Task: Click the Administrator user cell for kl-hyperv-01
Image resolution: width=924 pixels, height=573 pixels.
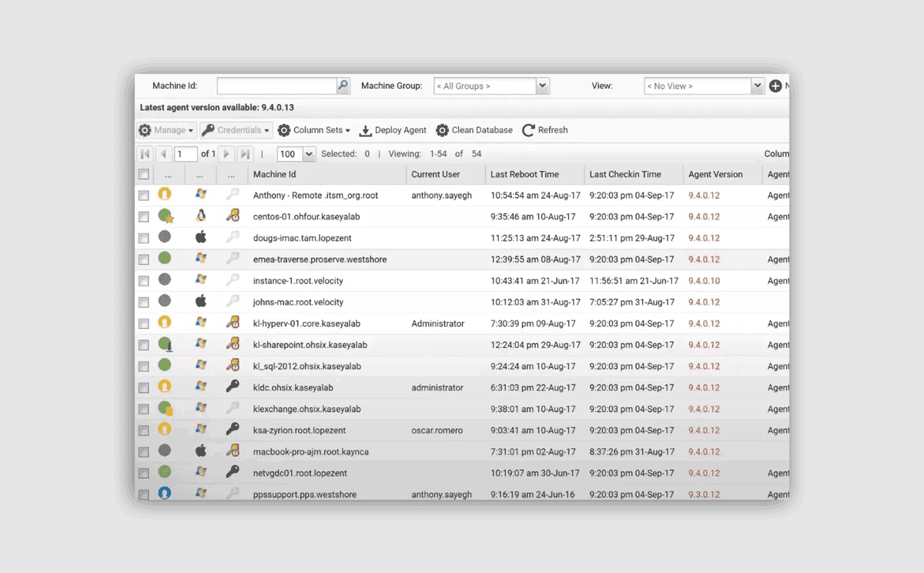Action: coord(437,323)
